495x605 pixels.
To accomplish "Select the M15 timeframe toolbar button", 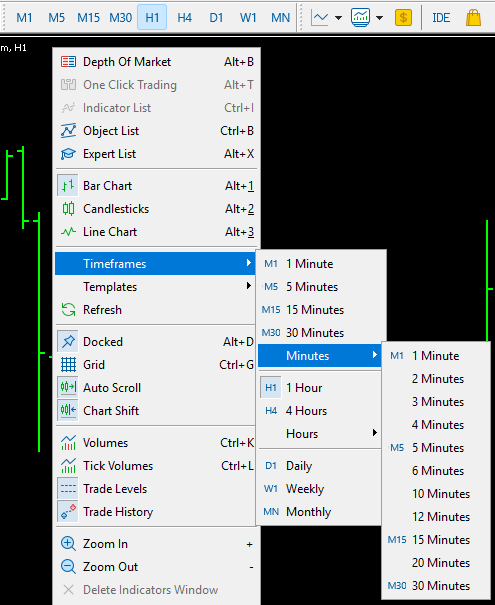I will pos(88,17).
